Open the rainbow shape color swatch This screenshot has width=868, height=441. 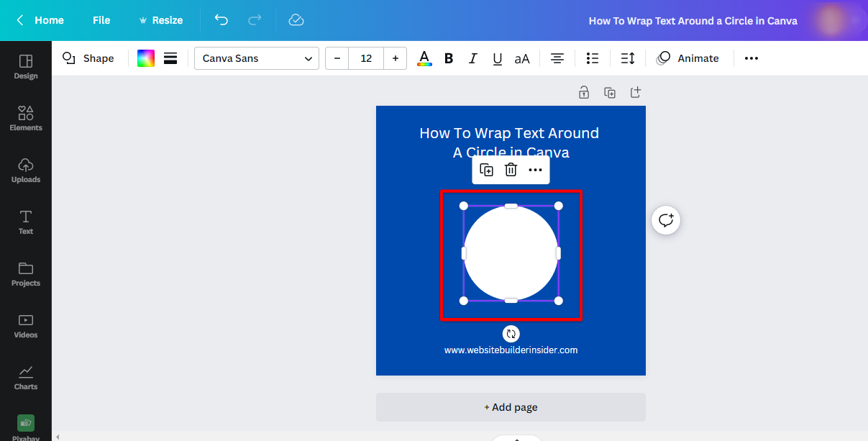(146, 58)
